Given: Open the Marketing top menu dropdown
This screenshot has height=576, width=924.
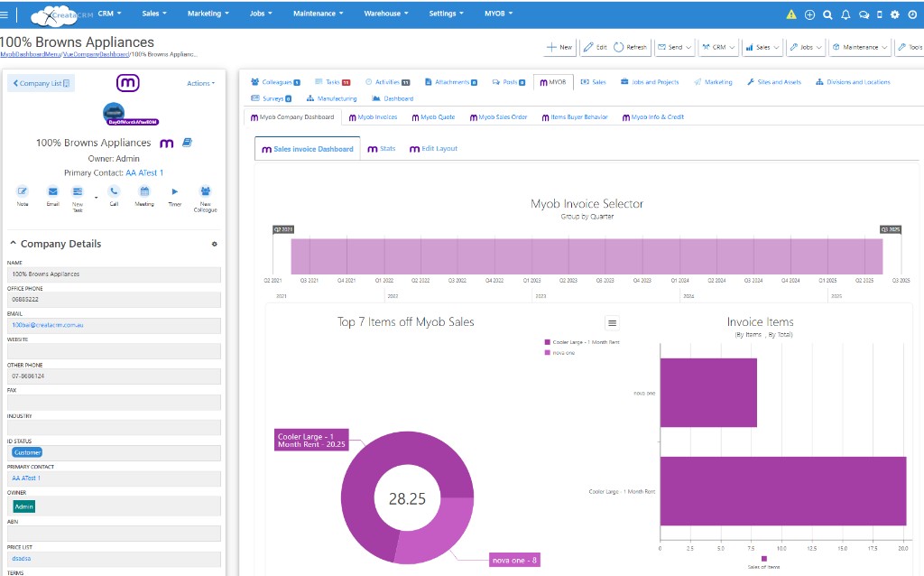Looking at the screenshot, I should click(208, 14).
